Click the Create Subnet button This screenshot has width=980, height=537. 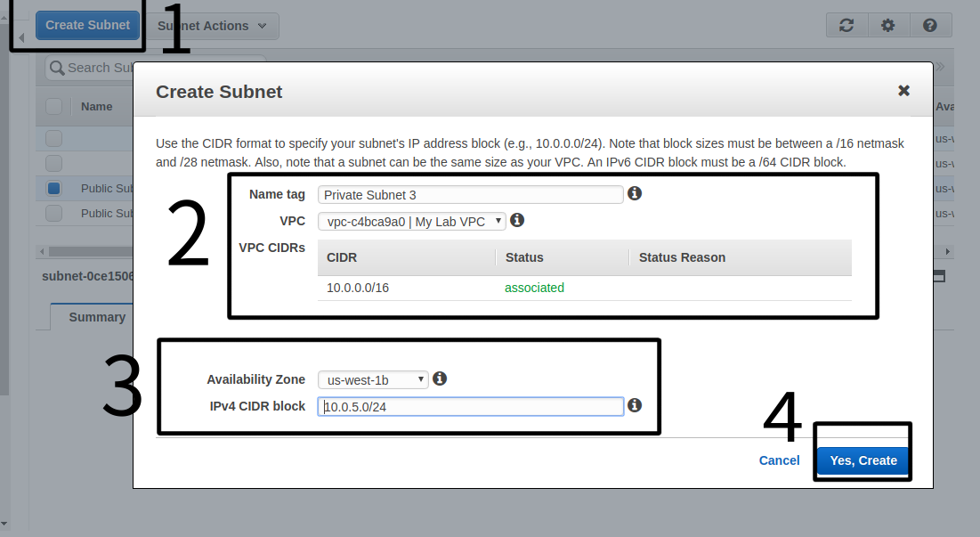coord(88,25)
